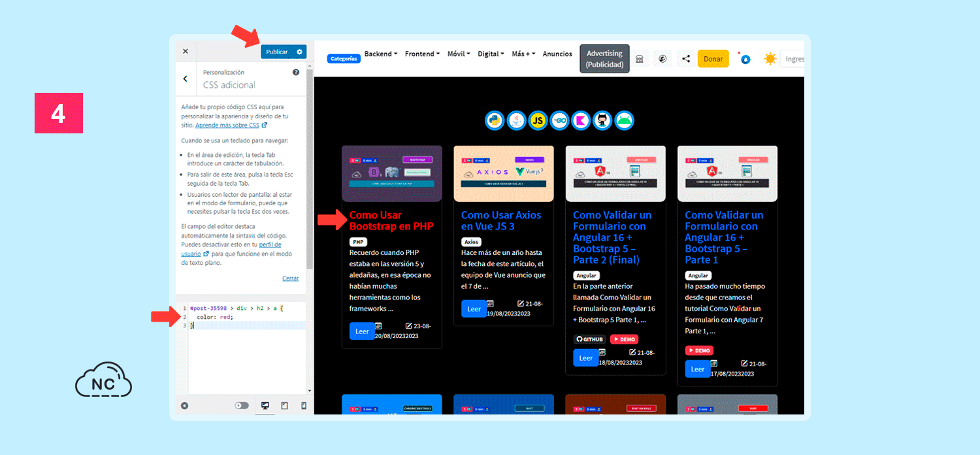Click the Categorías badge
Screen dimensions: 980x455
click(x=344, y=58)
